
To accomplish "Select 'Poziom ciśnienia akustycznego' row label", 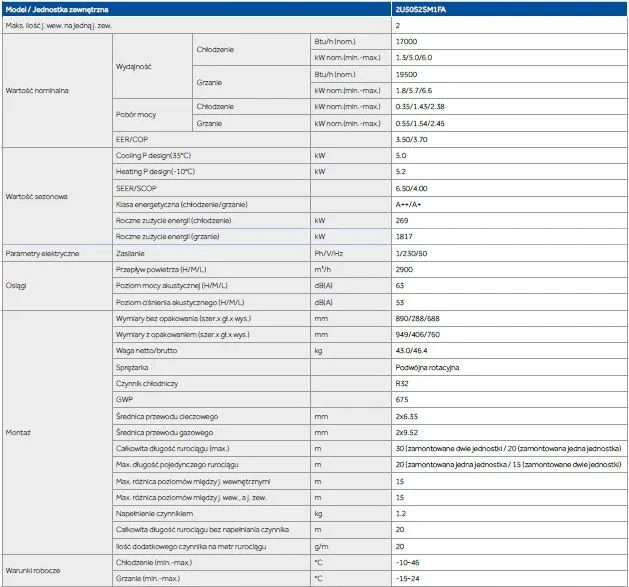I will 180,303.
